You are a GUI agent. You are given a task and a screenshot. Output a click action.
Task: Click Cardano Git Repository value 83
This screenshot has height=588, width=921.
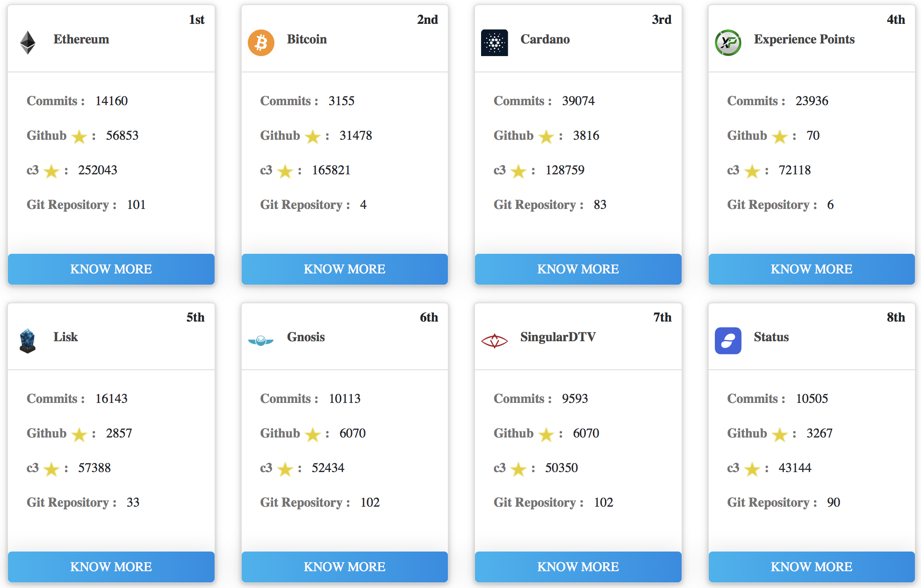[x=600, y=205]
